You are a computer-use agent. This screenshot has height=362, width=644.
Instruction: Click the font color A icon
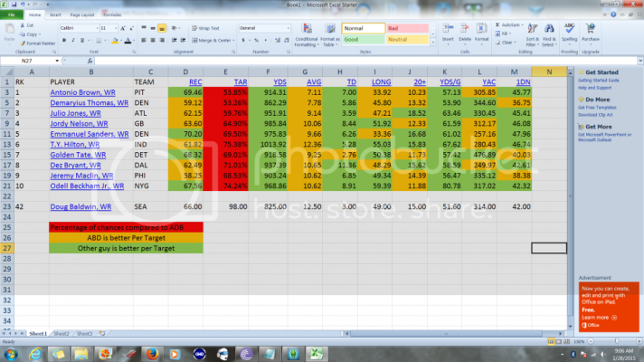(128, 40)
